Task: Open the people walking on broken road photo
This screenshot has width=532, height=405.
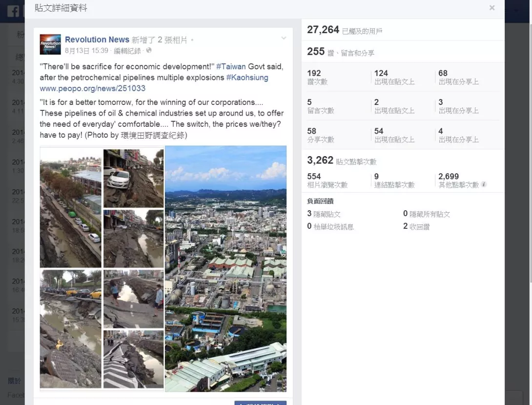Action: [x=133, y=299]
